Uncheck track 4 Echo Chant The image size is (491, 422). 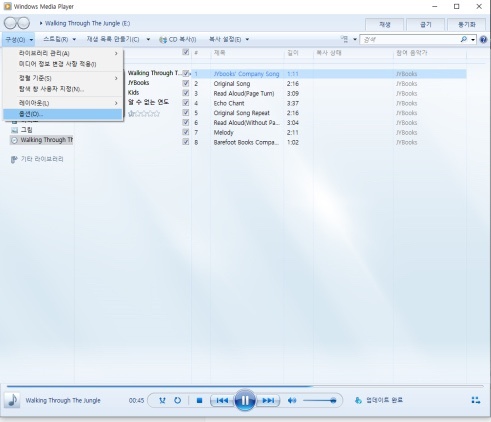(x=186, y=103)
